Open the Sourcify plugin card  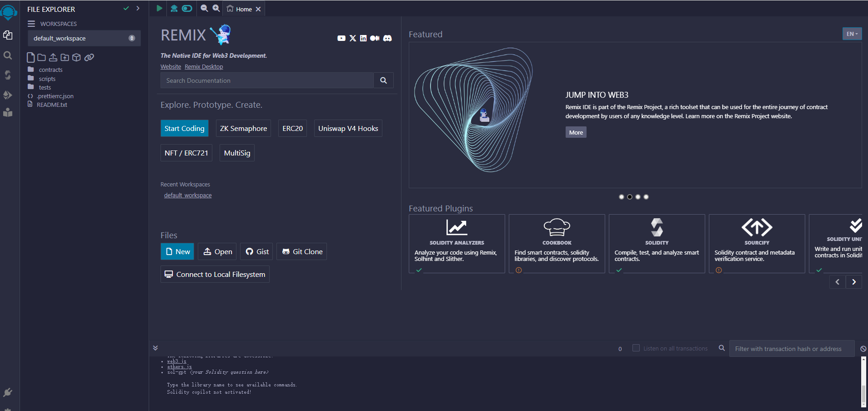click(x=757, y=244)
